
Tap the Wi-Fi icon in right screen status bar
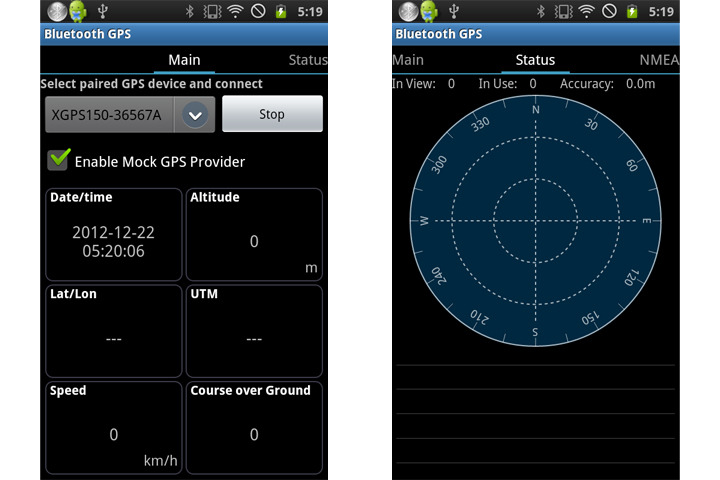click(x=586, y=11)
